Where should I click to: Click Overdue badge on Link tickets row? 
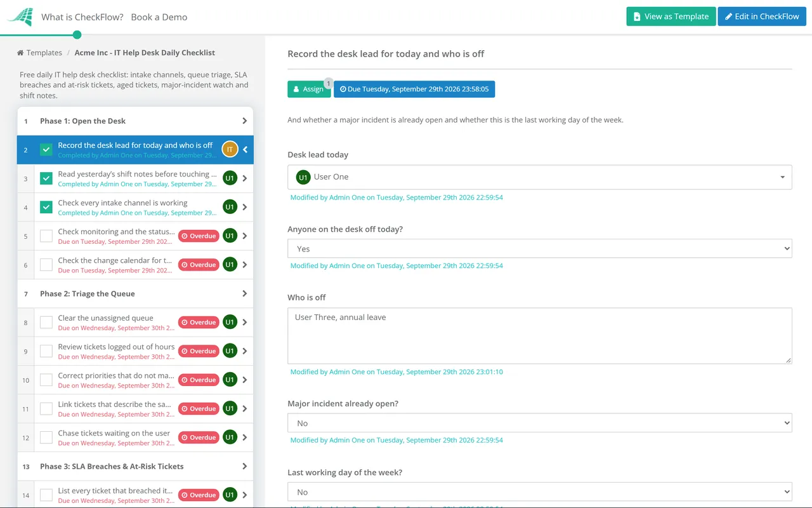199,408
